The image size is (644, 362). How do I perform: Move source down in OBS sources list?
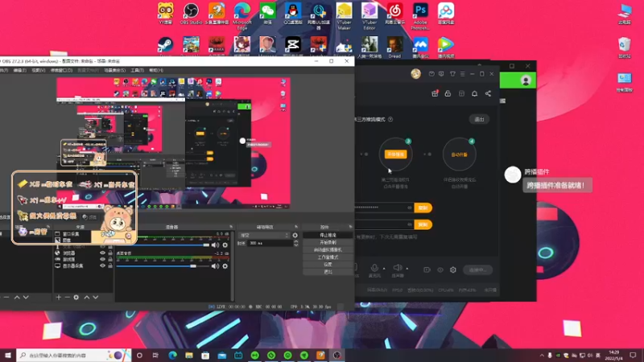click(95, 297)
